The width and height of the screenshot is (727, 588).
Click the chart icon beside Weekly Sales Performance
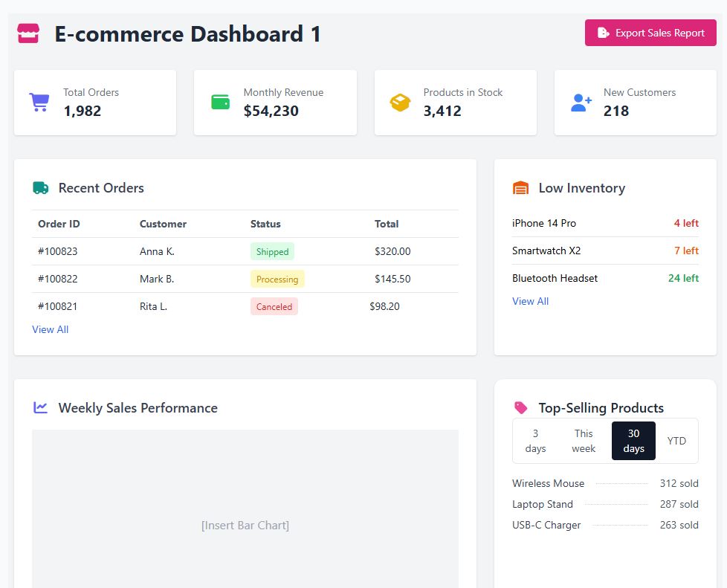40,407
